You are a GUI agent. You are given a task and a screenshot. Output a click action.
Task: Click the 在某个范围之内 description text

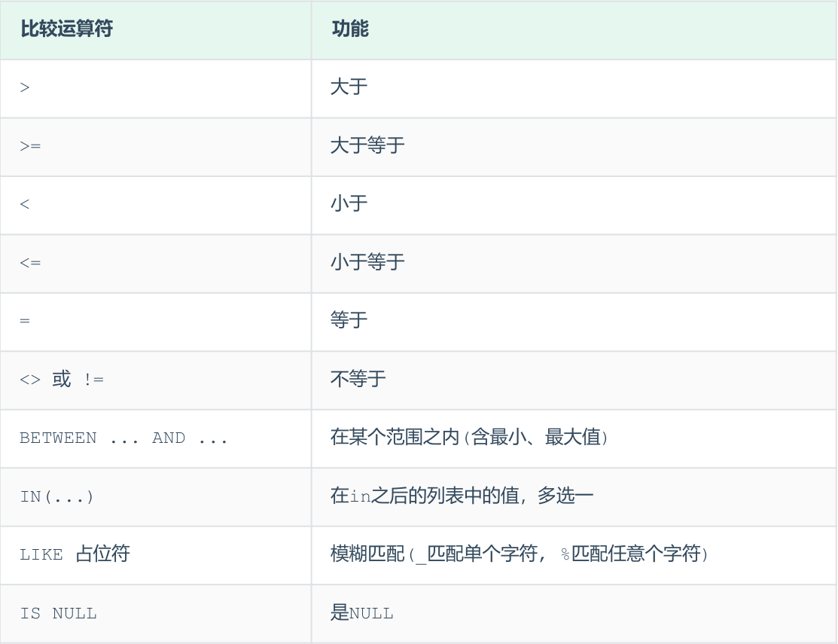tap(469, 438)
